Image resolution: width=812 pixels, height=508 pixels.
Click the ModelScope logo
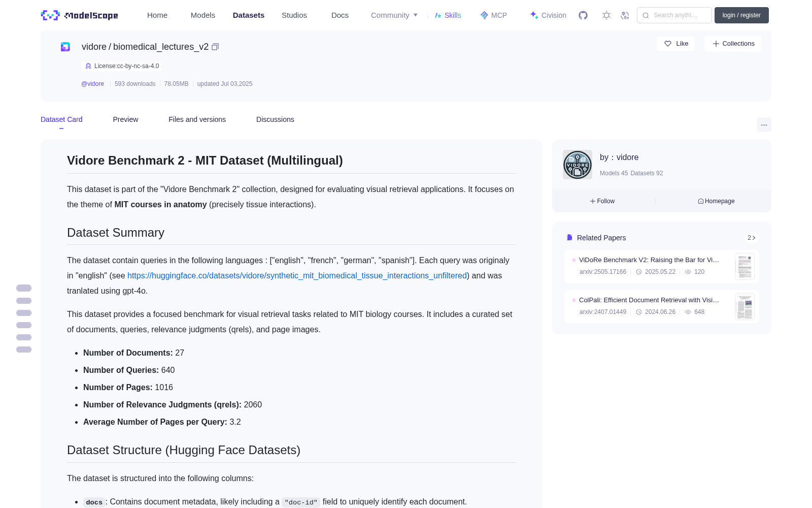(x=80, y=15)
